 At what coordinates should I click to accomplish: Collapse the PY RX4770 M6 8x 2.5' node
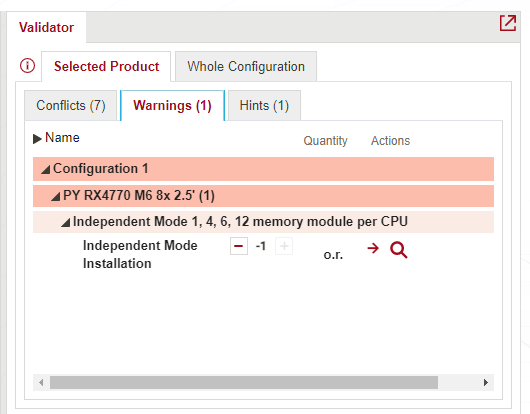(x=55, y=196)
